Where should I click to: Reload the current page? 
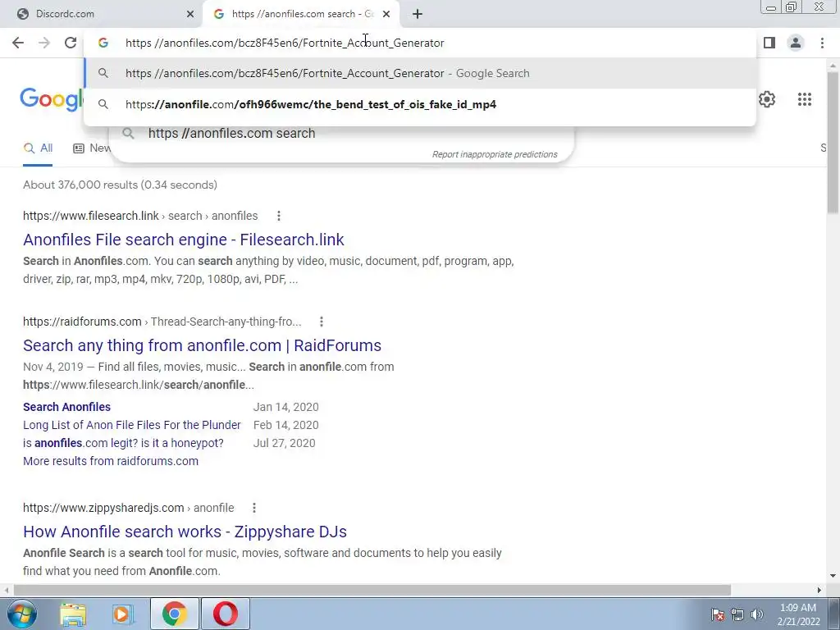pyautogui.click(x=71, y=43)
